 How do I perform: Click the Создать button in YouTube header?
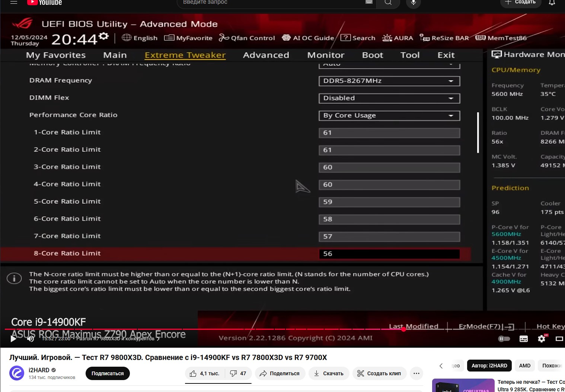coord(520,3)
